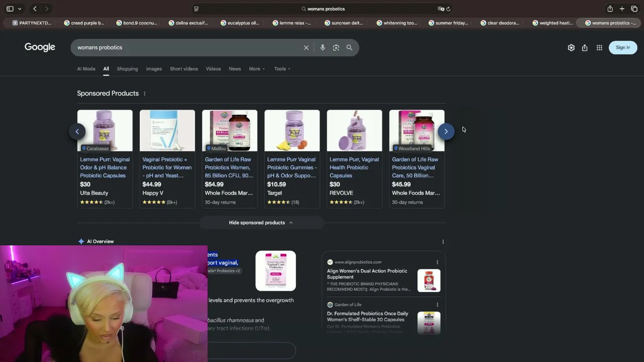Open Dr. Formulated Probiotics Once Daily link
Viewport: 644px width, 362px height.
point(368,317)
